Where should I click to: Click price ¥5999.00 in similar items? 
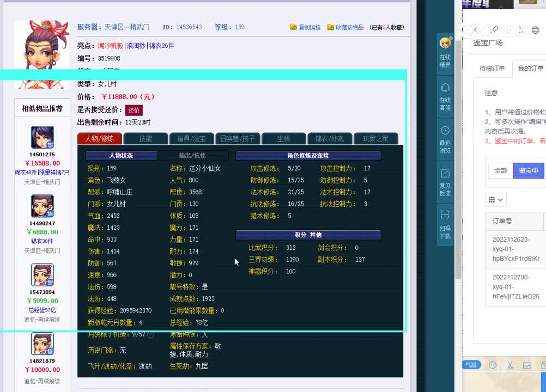pyautogui.click(x=42, y=301)
